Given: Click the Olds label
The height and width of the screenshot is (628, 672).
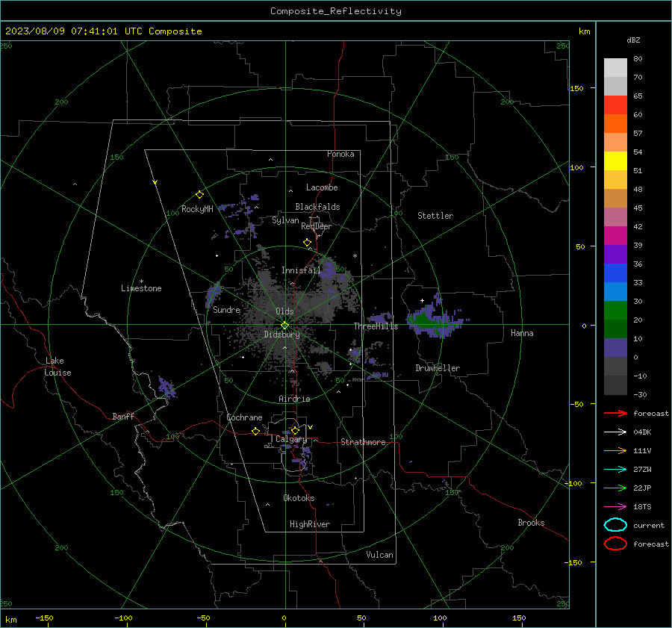Looking at the screenshot, I should point(284,311).
